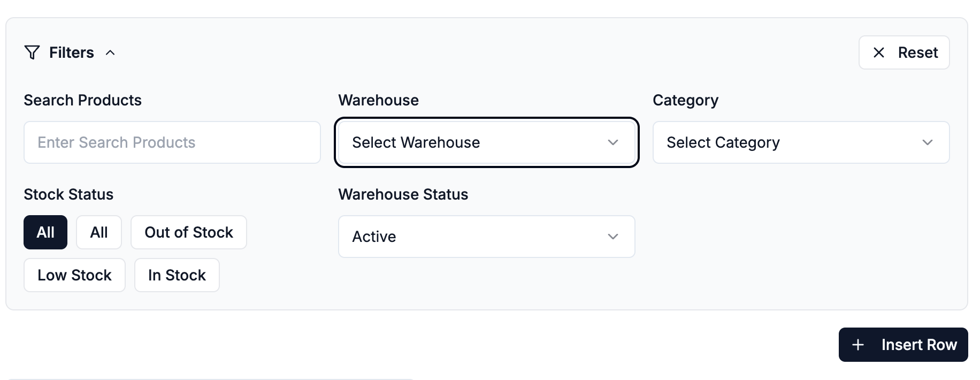
Task: Select the second All stock status filter
Action: pyautogui.click(x=98, y=232)
